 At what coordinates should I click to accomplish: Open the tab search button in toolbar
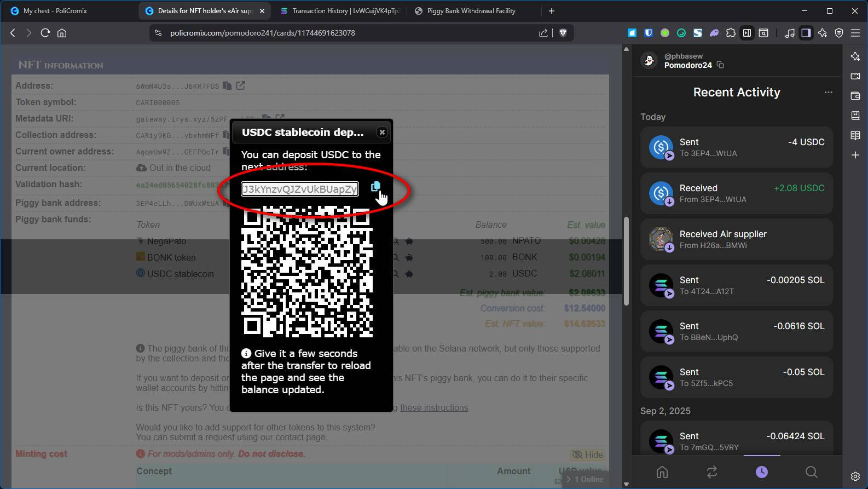(x=763, y=33)
